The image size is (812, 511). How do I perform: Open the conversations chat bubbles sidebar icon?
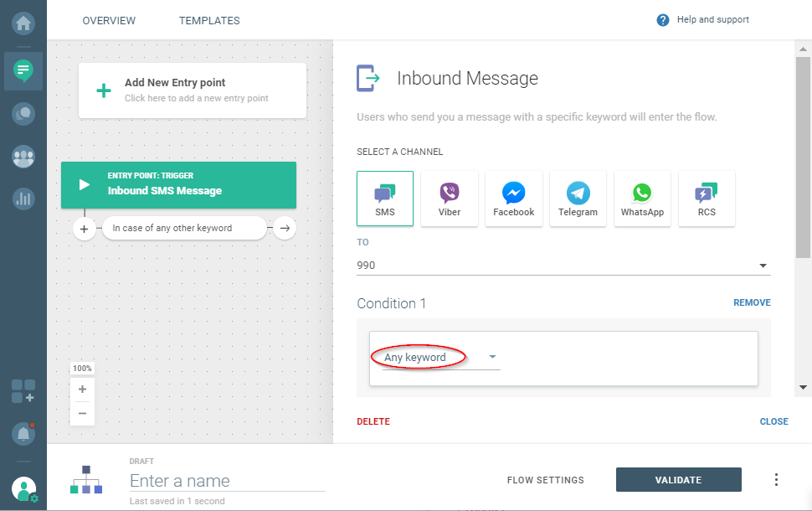click(23, 113)
